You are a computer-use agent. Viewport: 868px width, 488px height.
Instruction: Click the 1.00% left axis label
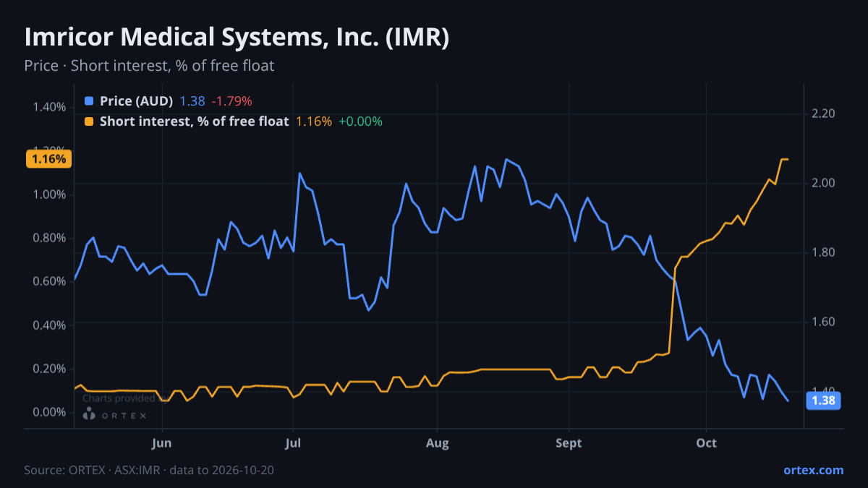point(49,194)
